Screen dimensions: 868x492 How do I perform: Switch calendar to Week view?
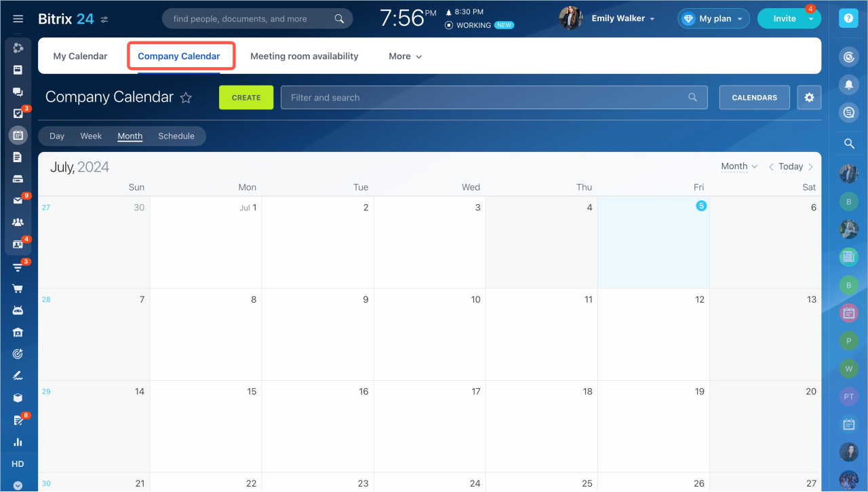coord(91,136)
